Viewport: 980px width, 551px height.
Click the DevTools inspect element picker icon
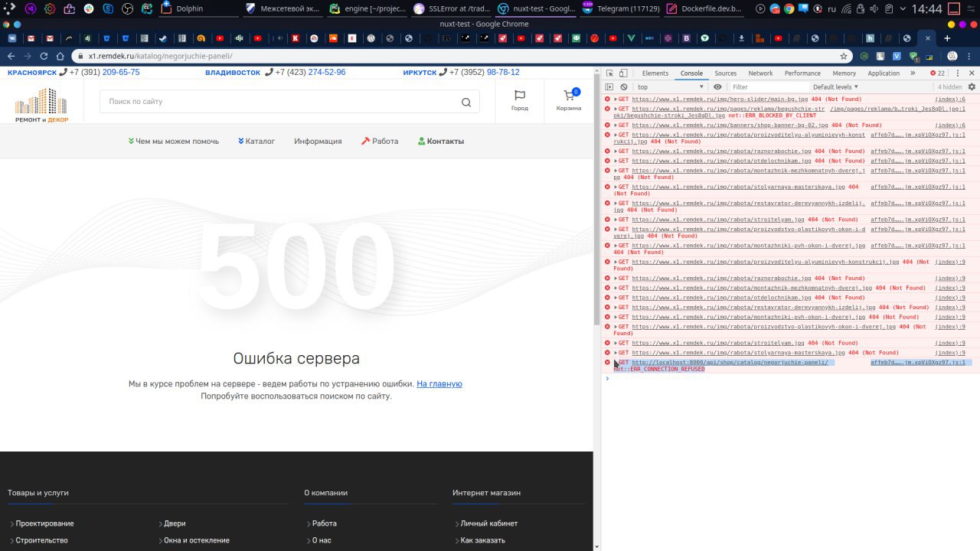609,73
